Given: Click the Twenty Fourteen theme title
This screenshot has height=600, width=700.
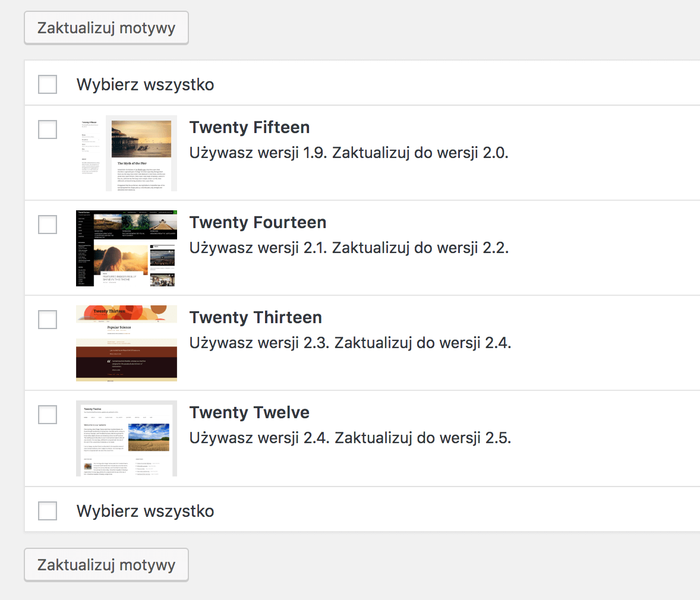Looking at the screenshot, I should pyautogui.click(x=258, y=223).
